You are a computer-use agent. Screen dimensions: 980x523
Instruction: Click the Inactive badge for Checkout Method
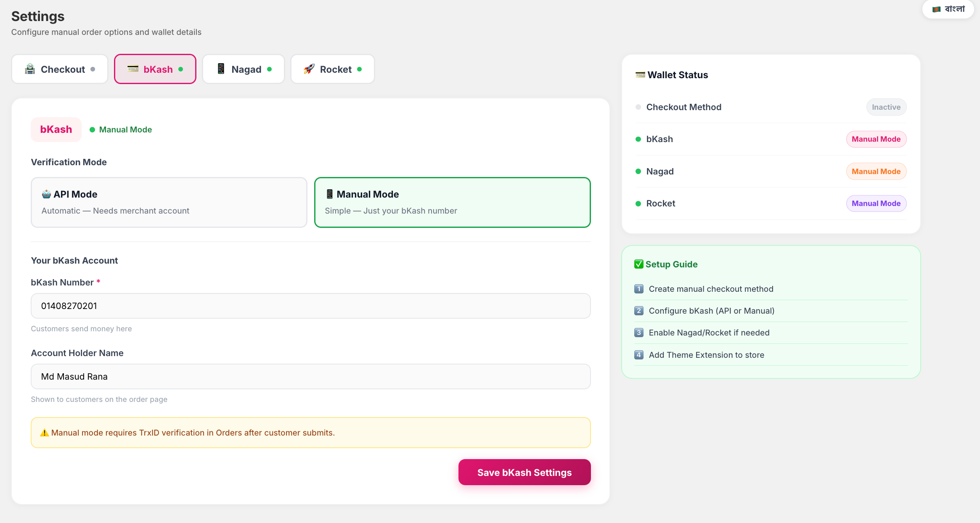tap(886, 107)
